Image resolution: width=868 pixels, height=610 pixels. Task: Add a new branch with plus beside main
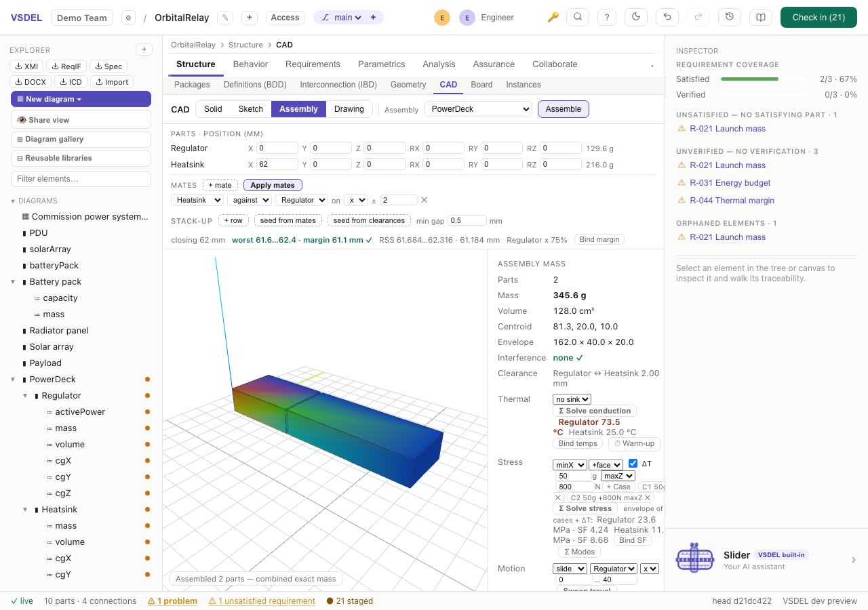point(373,18)
